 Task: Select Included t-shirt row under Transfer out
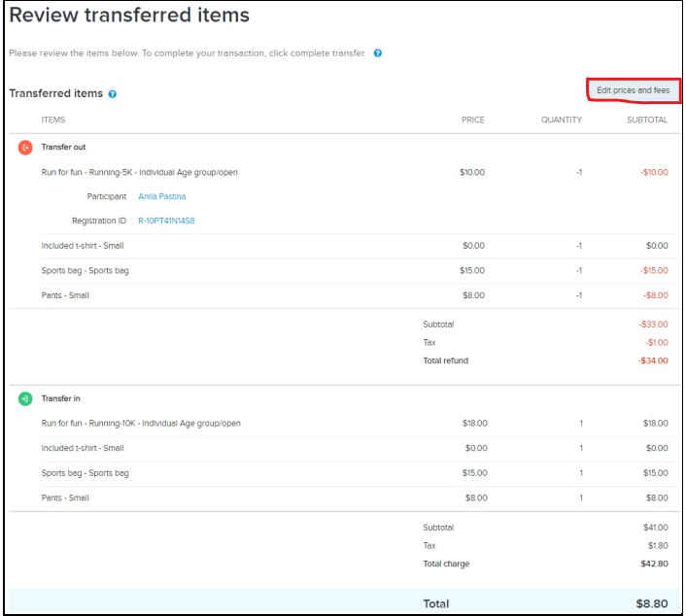click(x=83, y=246)
